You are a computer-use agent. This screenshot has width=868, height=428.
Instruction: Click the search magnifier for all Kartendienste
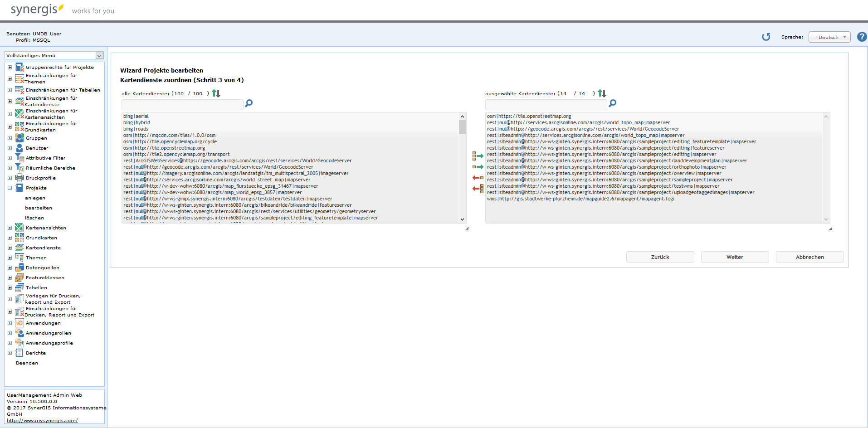pos(249,103)
